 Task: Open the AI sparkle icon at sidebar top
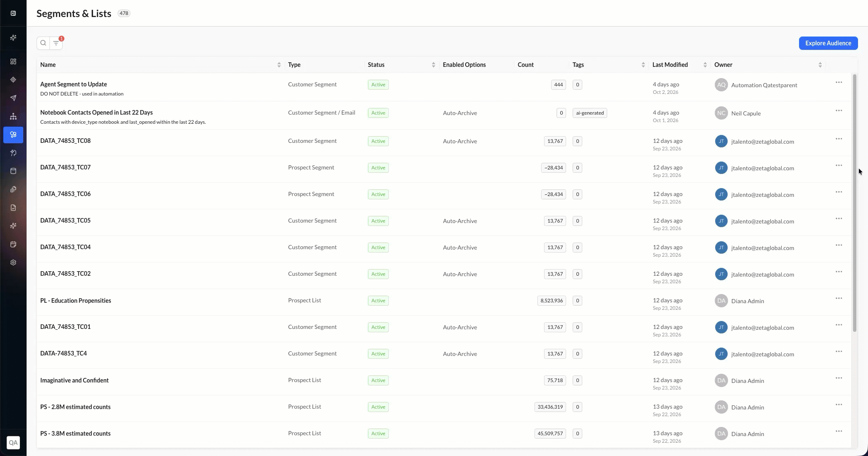click(13, 38)
